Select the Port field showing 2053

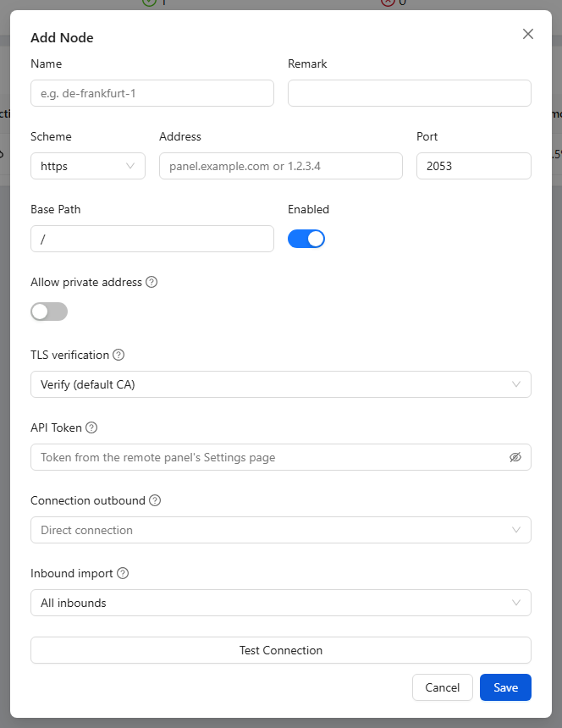[x=474, y=166]
